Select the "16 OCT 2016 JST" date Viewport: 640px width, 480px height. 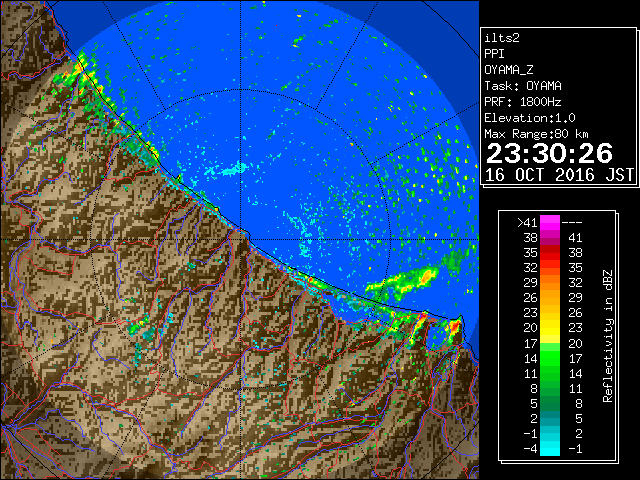559,175
